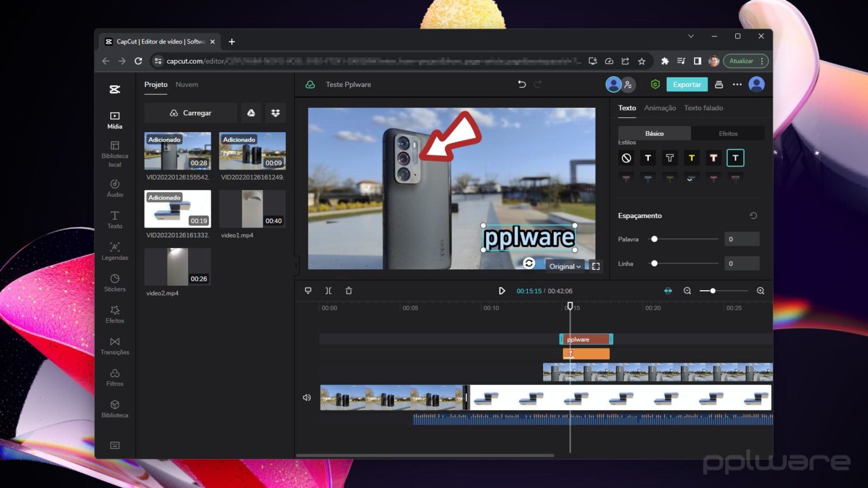The height and width of the screenshot is (488, 868).
Task: Open the more options menu beside Exportar
Action: point(737,84)
